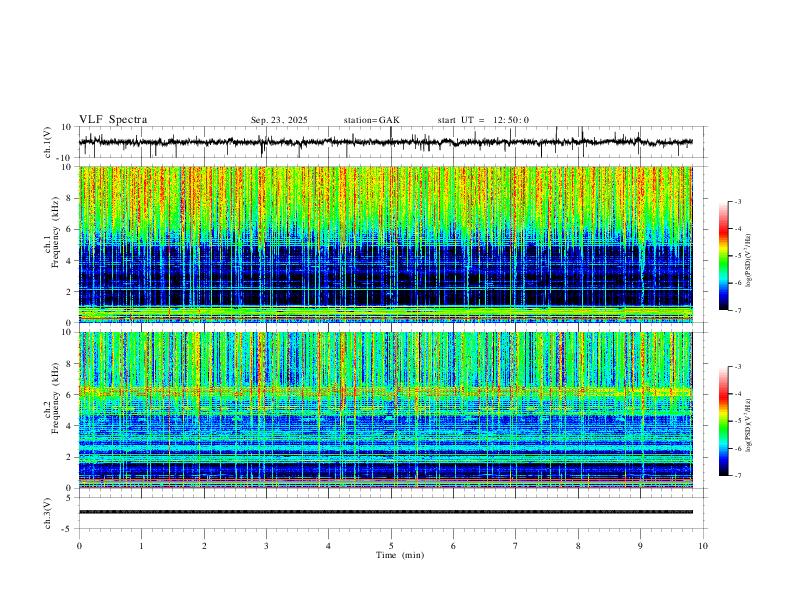This screenshot has width=792, height=612.
Task: Click the ch.3(V) signal trace panel
Action: 393,513
